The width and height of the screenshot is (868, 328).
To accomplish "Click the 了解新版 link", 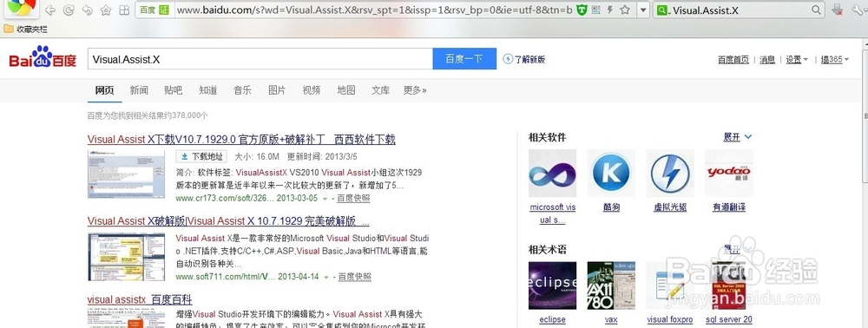I will (x=524, y=59).
